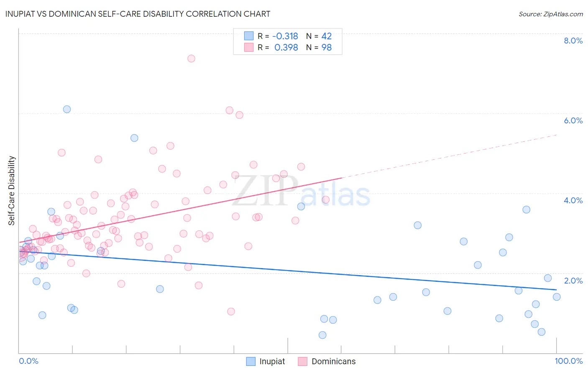Click the 6.0% y-axis label

point(573,120)
